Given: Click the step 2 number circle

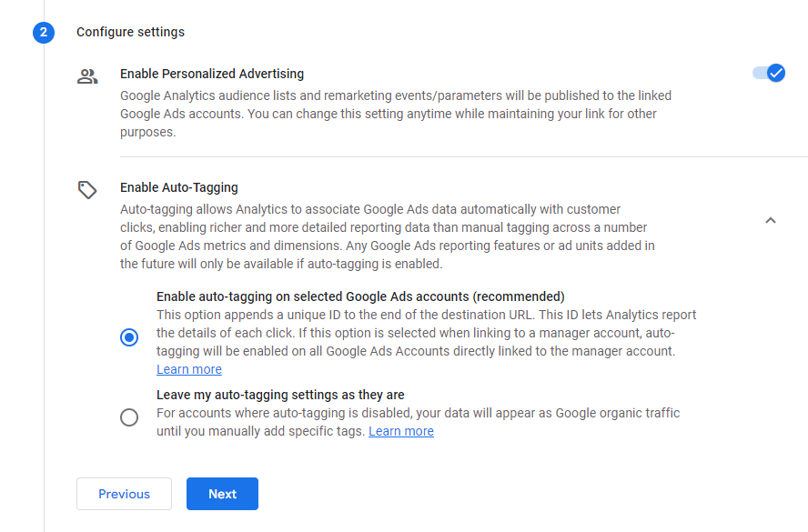Looking at the screenshot, I should 44,33.
